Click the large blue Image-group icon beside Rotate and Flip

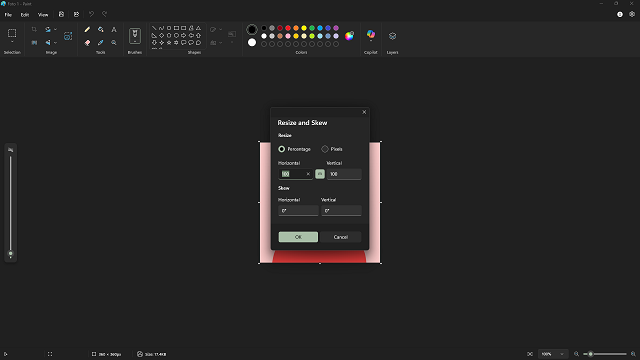pos(68,36)
